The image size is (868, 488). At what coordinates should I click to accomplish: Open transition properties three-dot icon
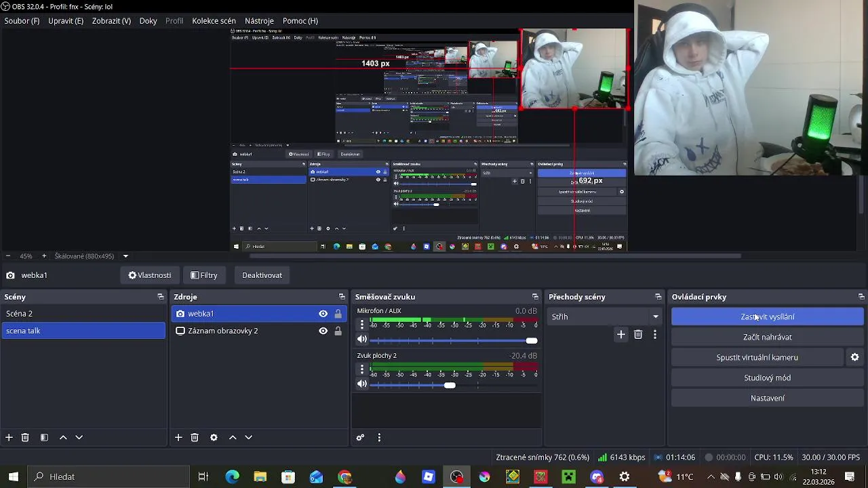pyautogui.click(x=654, y=334)
